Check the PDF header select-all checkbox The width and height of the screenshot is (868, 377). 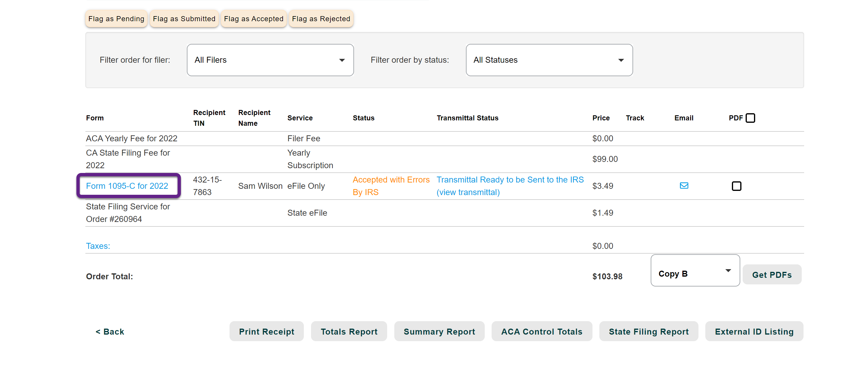750,118
